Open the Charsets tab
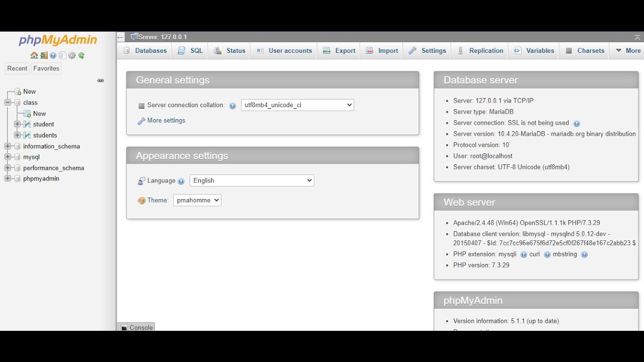This screenshot has height=362, width=644. click(x=585, y=51)
